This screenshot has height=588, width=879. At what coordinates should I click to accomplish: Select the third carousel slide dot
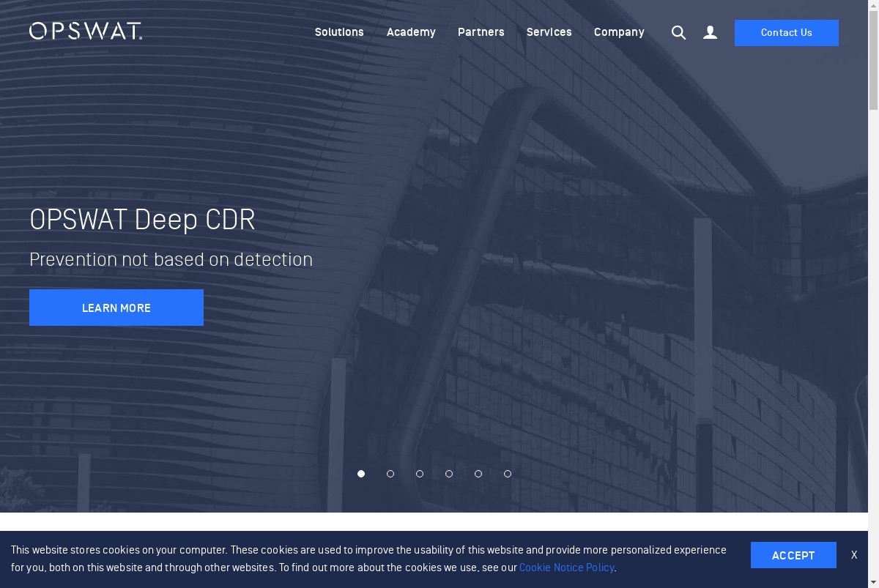point(420,474)
